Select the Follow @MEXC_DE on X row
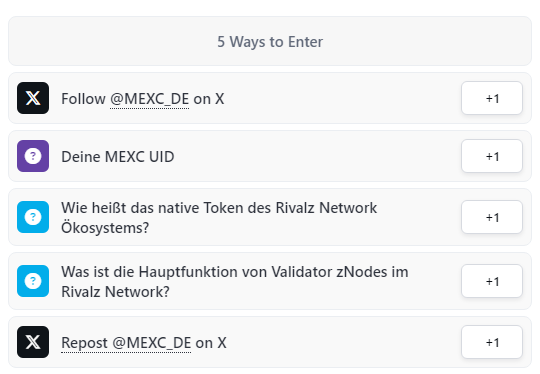Image resolution: width=540 pixels, height=374 pixels. (270, 98)
